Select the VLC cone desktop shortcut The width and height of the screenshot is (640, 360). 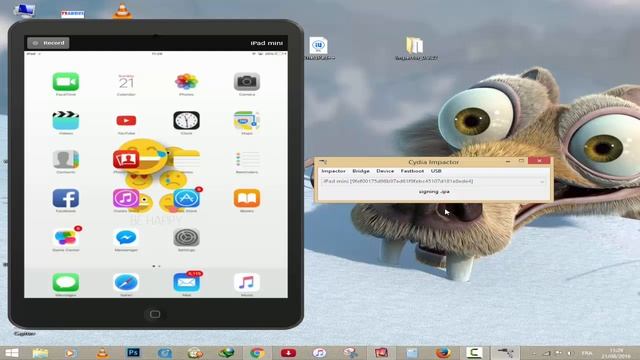pos(122,11)
